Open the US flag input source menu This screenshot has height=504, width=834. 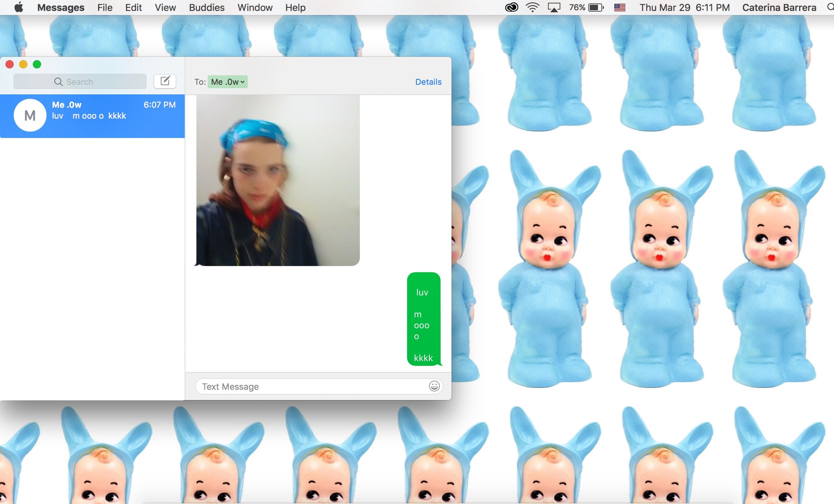[619, 7]
